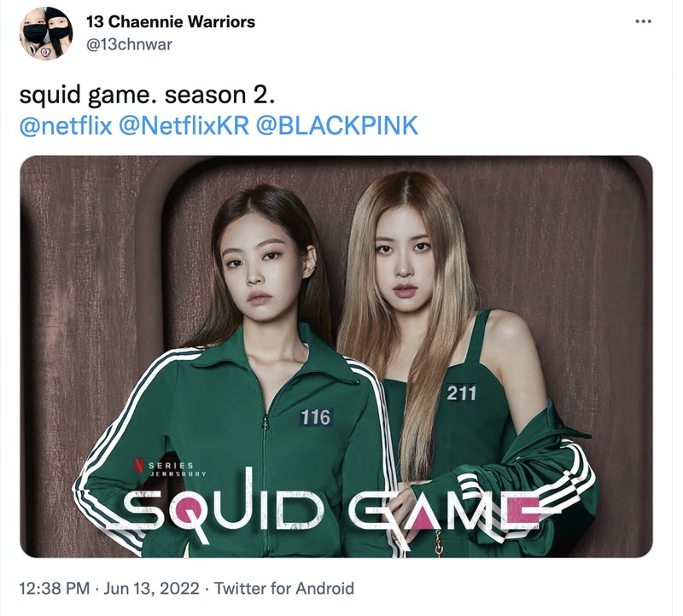The width and height of the screenshot is (683, 616).
Task: Click the Jun 13, 2022 date
Action: click(x=151, y=589)
